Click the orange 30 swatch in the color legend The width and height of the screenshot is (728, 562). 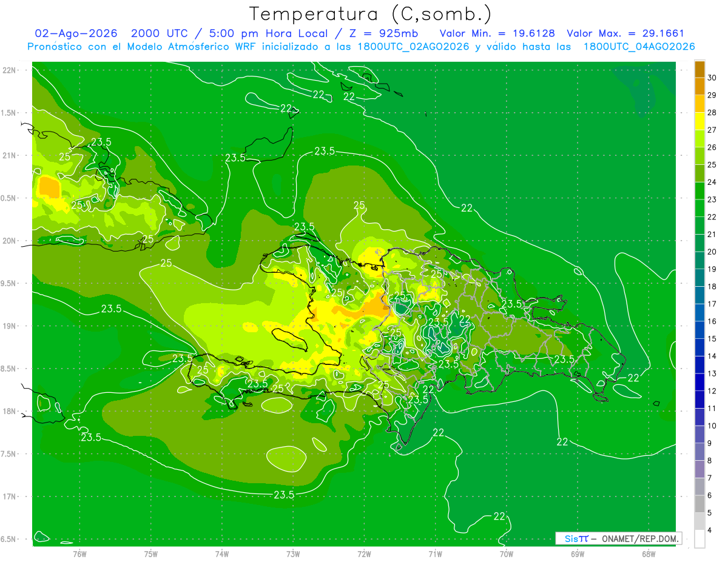click(x=699, y=69)
